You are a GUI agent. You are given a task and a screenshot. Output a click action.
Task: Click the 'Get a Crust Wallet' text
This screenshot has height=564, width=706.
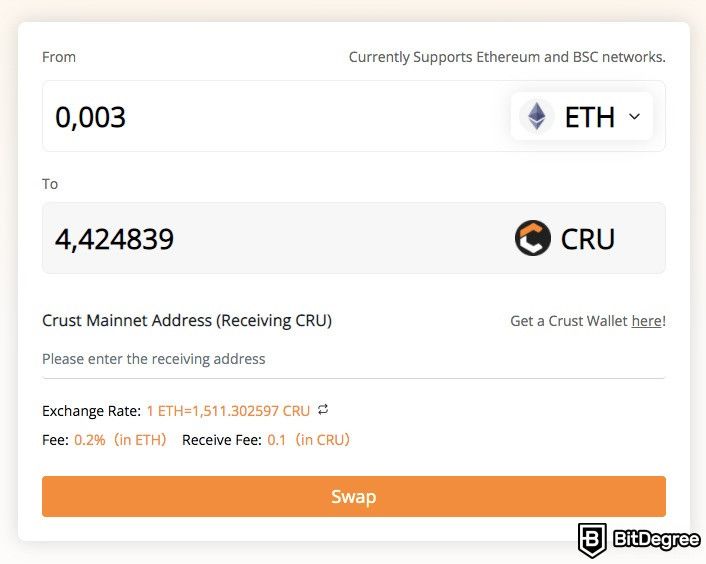[x=569, y=321]
